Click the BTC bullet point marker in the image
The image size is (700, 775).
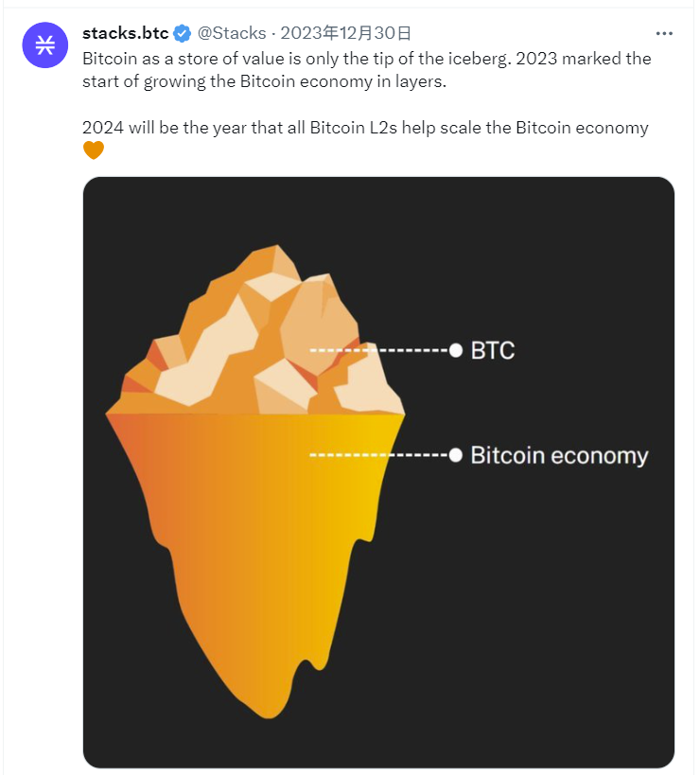click(x=455, y=350)
